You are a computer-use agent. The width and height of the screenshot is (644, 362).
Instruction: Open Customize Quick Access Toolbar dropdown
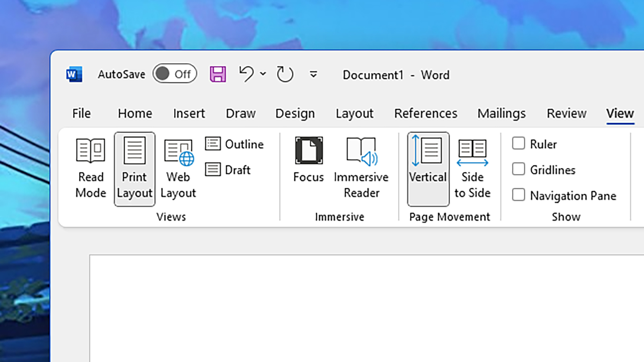[x=313, y=75]
